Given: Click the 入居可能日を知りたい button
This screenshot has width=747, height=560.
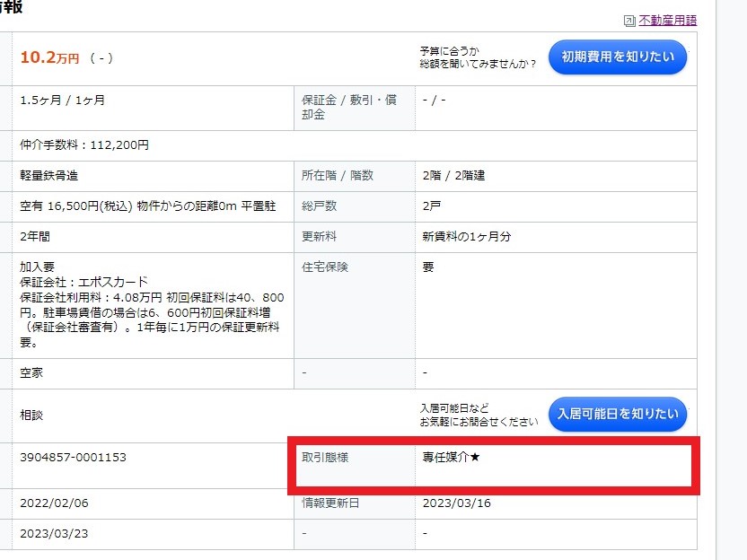Looking at the screenshot, I should click(x=618, y=414).
